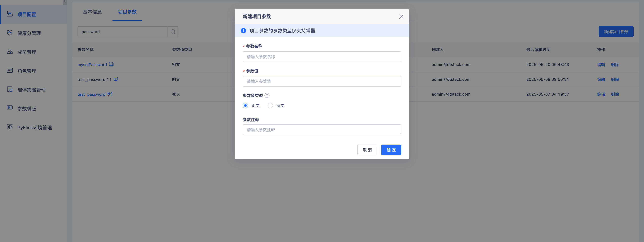Close the 新建项目参数 dialog with the X
The height and width of the screenshot is (242, 644).
(x=401, y=17)
